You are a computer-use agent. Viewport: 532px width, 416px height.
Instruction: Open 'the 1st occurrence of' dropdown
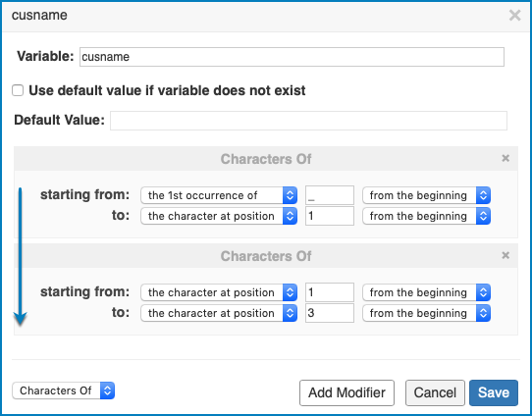(x=219, y=195)
